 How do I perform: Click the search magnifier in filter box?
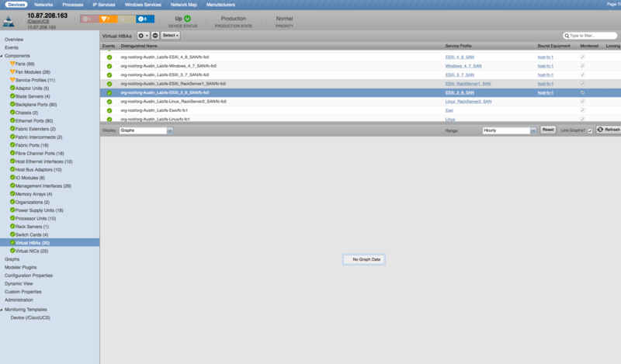pyautogui.click(x=567, y=36)
